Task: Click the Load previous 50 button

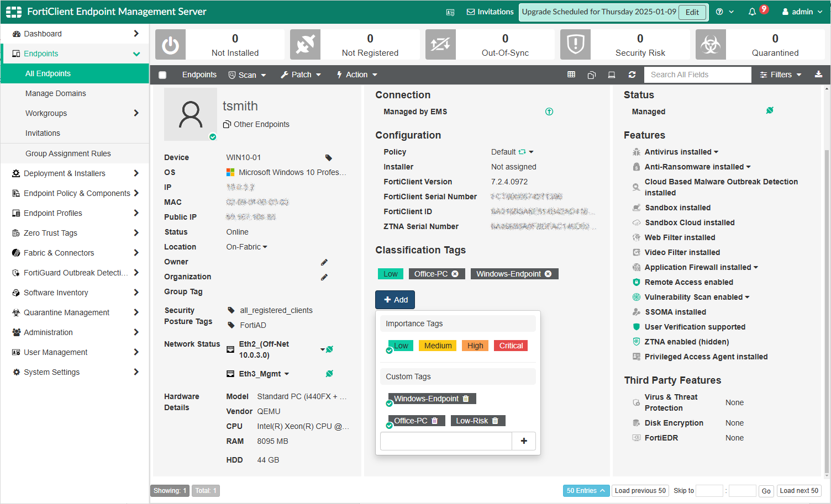Action: (x=640, y=491)
